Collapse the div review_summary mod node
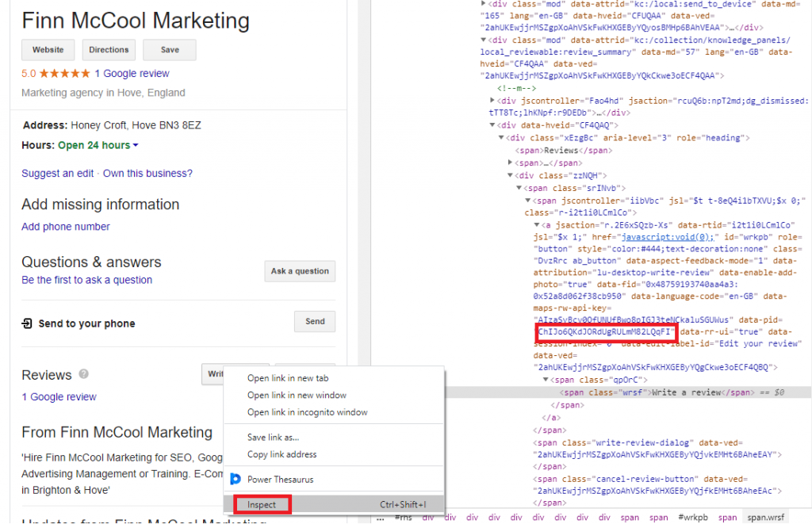812x524 pixels. [x=483, y=40]
